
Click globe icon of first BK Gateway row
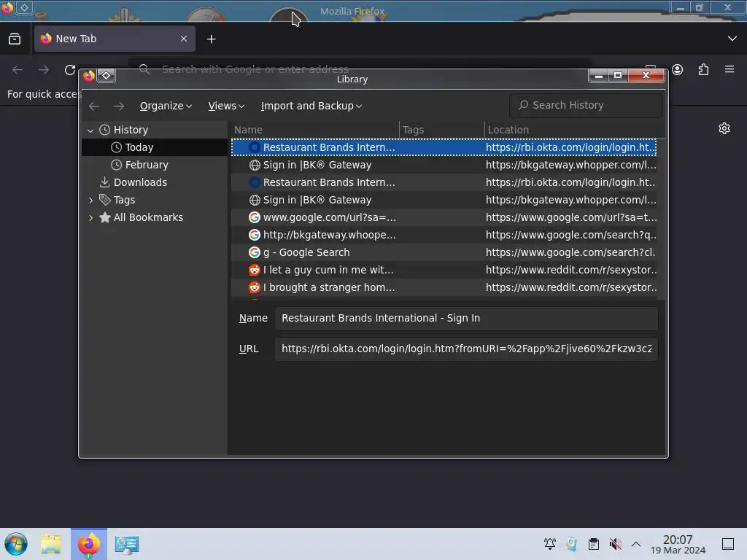point(255,165)
